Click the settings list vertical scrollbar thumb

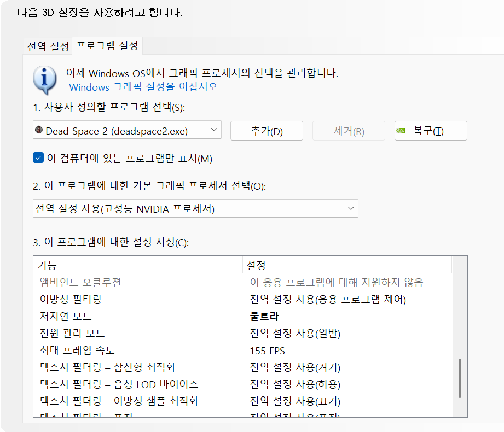[460, 378]
